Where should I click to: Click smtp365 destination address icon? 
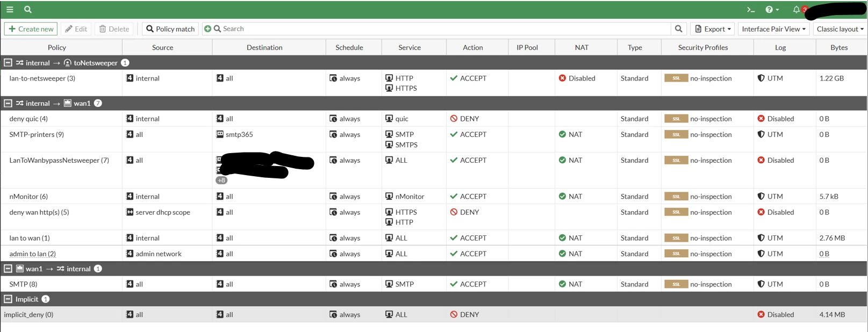click(220, 134)
